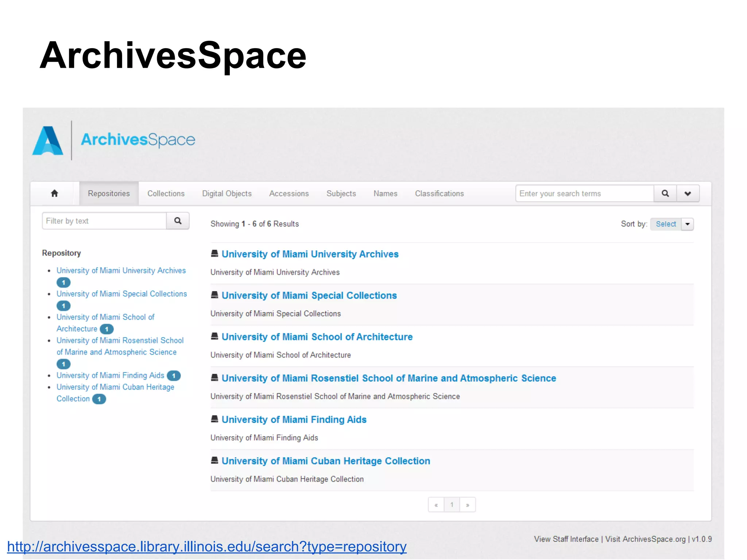Go to the Accessions tab
747x560 pixels.
(289, 194)
